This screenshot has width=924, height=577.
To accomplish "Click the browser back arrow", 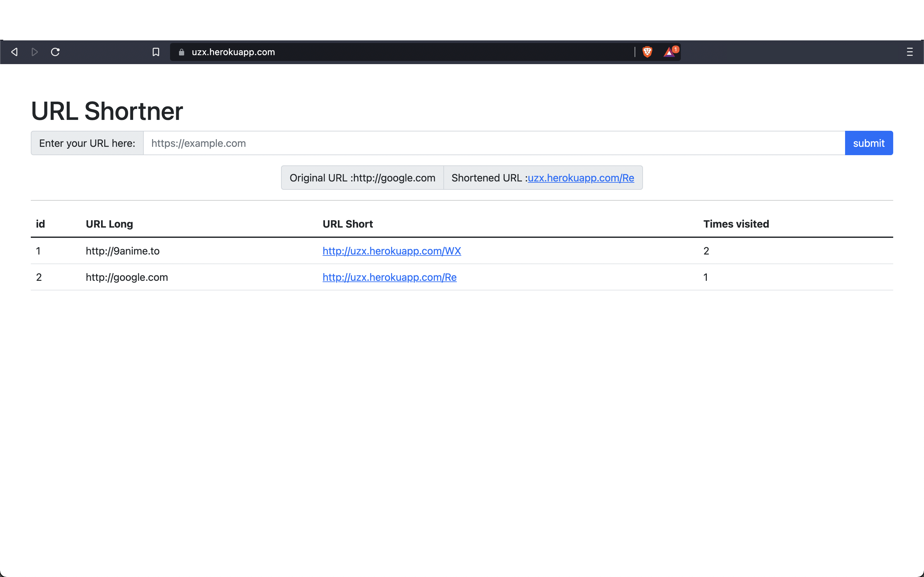I will click(14, 52).
